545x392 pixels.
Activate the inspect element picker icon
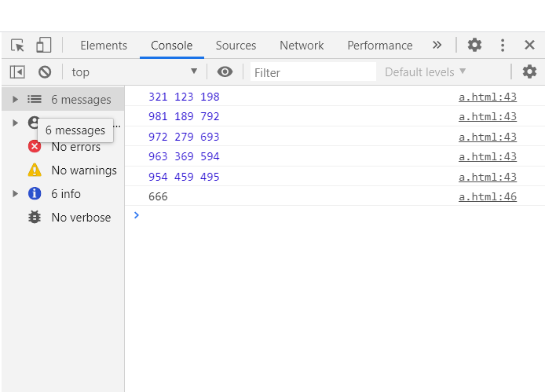point(17,46)
